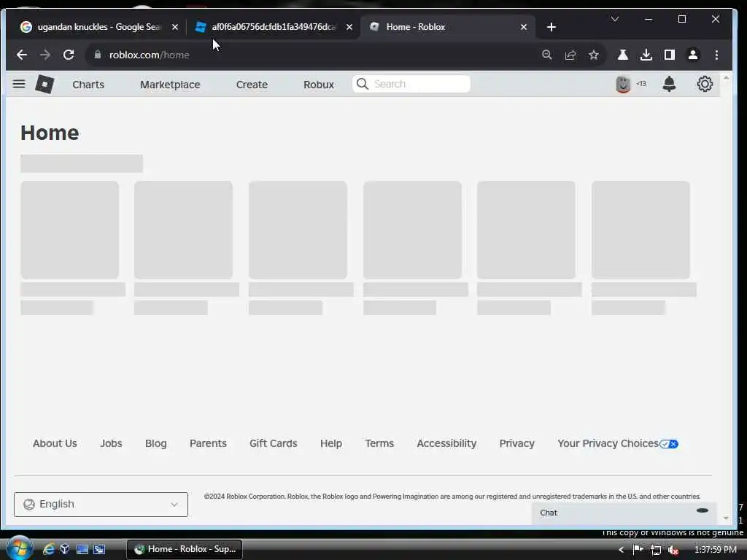Expand the English language dropdown

click(101, 505)
